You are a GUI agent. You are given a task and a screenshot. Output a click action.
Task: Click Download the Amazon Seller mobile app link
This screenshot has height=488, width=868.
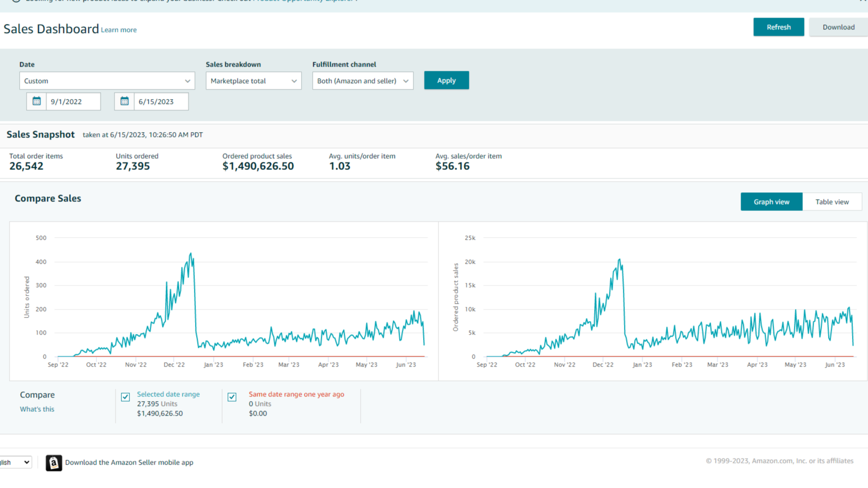129,462
